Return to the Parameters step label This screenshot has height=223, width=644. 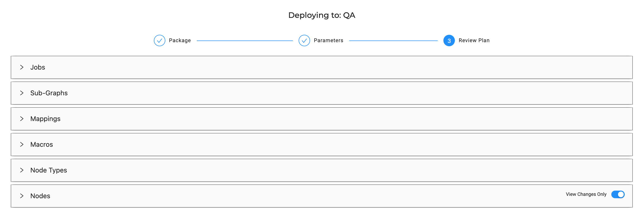328,41
